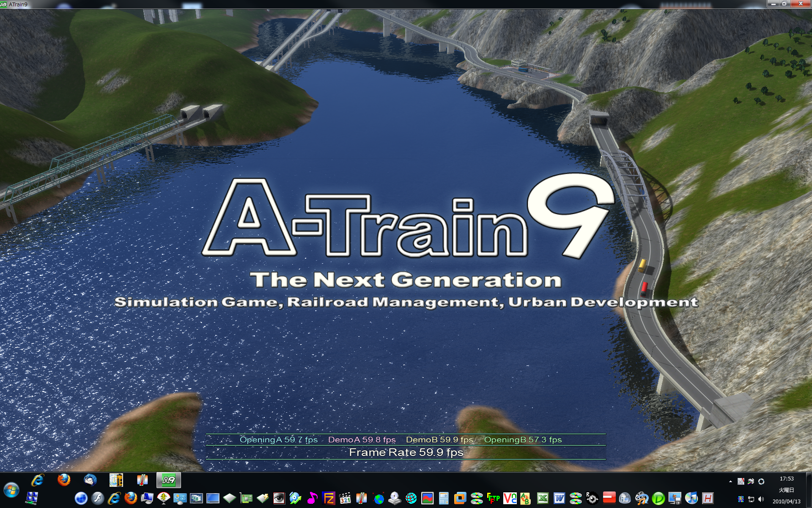Click the network status tray icon

click(751, 500)
